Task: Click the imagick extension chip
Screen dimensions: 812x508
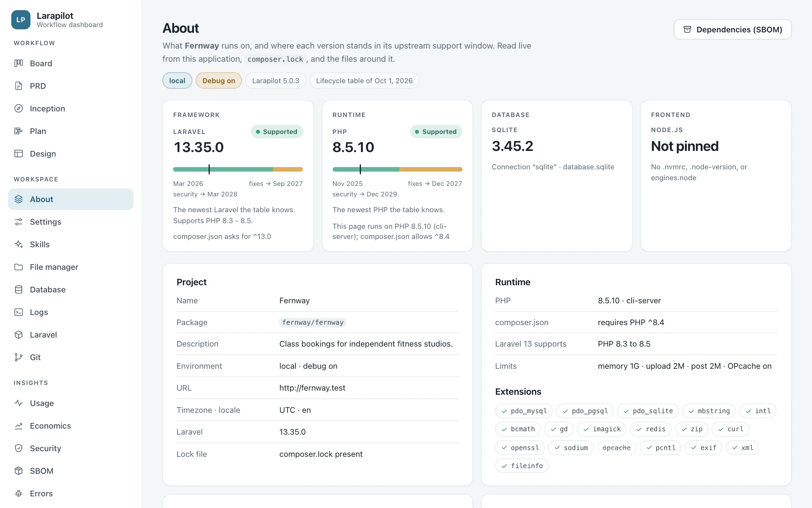Action: tap(601, 429)
